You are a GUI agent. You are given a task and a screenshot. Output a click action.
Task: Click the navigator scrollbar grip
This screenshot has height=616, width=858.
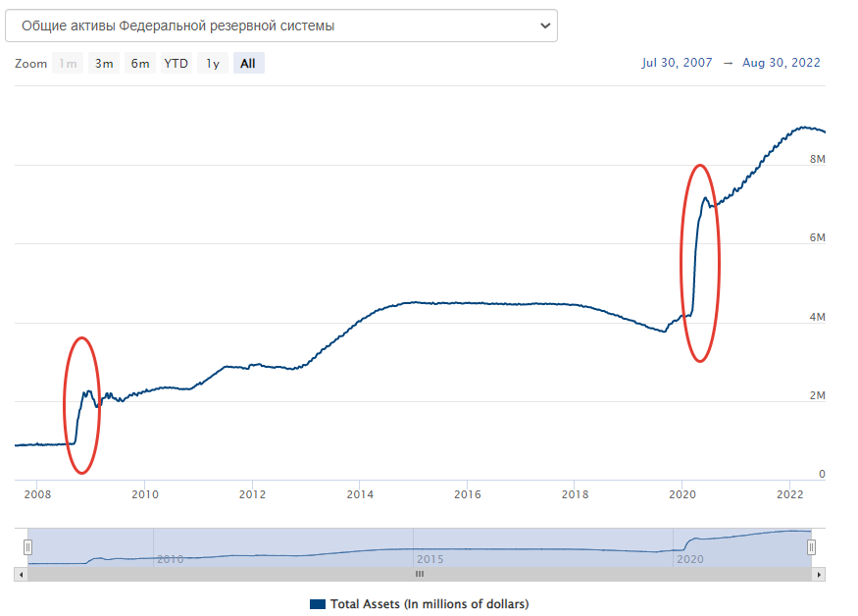(x=420, y=574)
